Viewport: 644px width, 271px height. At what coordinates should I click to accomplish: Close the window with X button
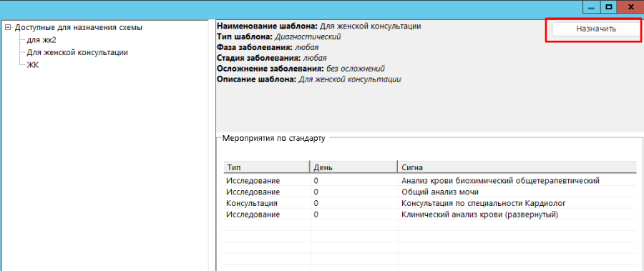[x=631, y=7]
